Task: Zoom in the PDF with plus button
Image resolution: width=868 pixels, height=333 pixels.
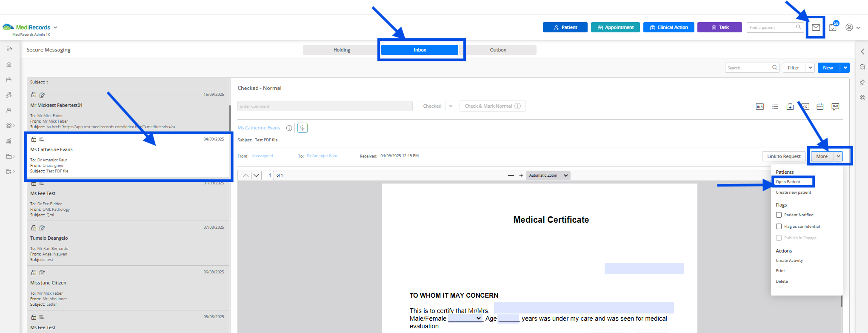Action: pos(521,175)
